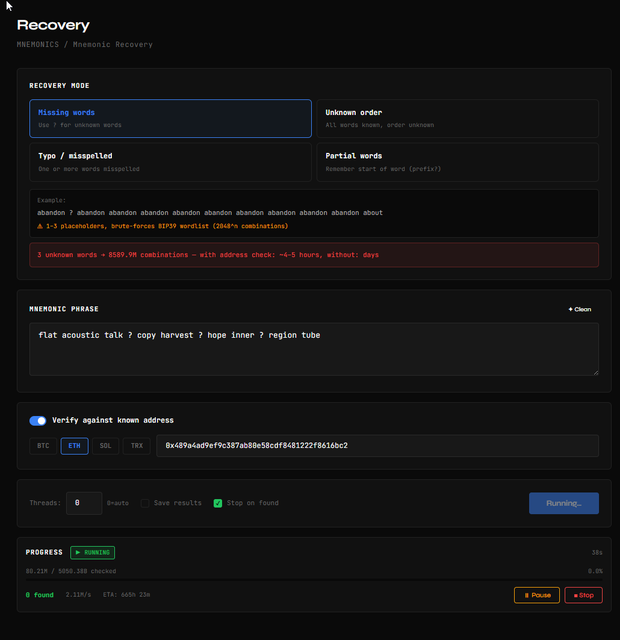Click the PROGRESS section heading
This screenshot has width=620, height=640.
44,552
